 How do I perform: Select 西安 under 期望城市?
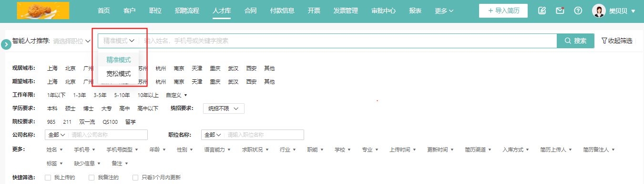pyautogui.click(x=252, y=82)
